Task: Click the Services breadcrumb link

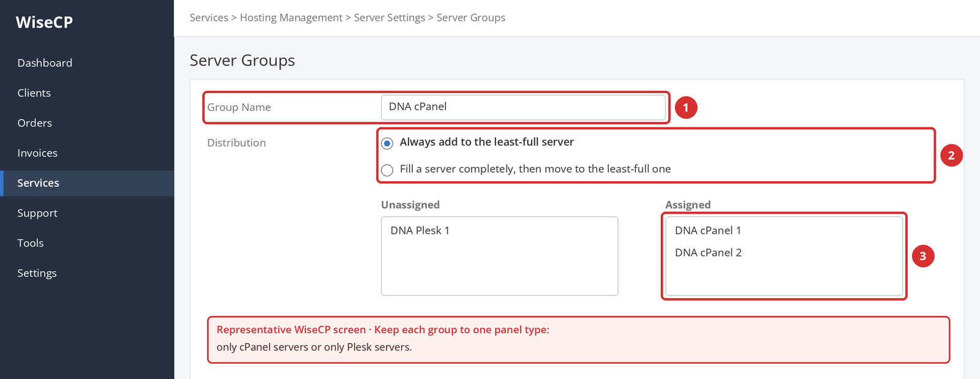Action: (209, 18)
